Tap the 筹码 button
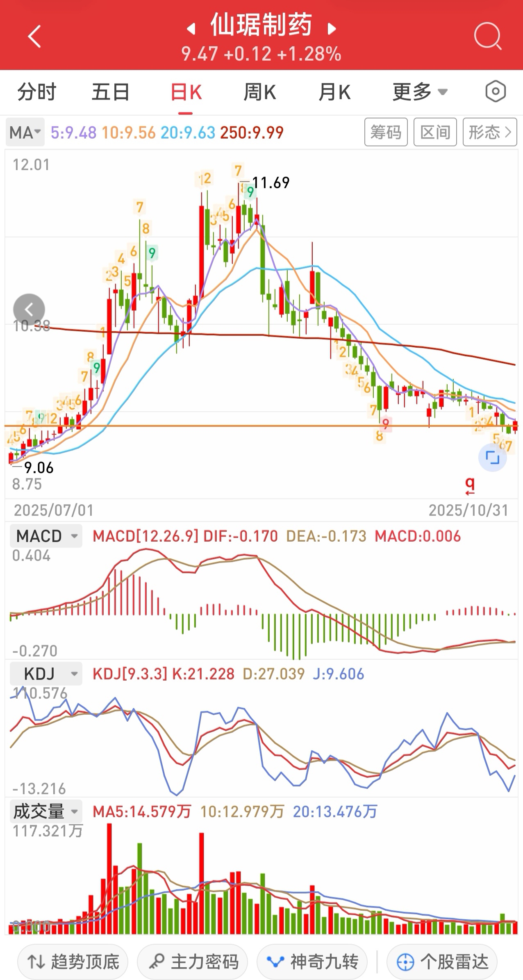The image size is (523, 980). pos(386,132)
